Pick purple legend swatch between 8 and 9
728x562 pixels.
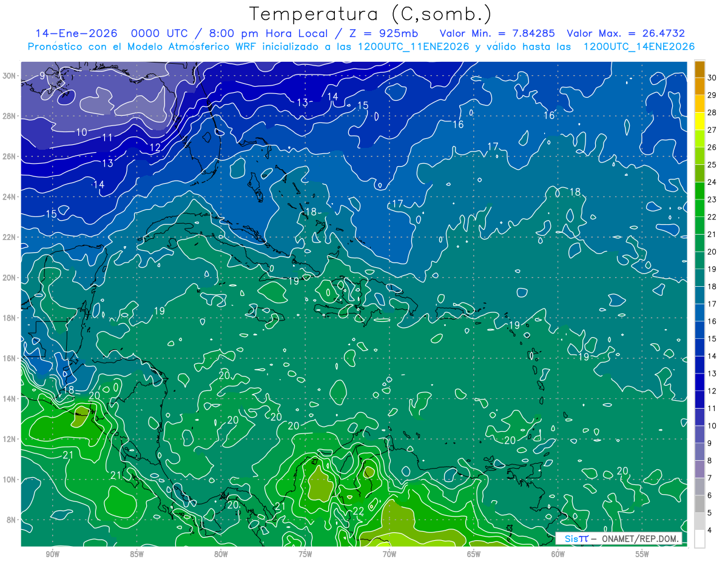[699, 452]
